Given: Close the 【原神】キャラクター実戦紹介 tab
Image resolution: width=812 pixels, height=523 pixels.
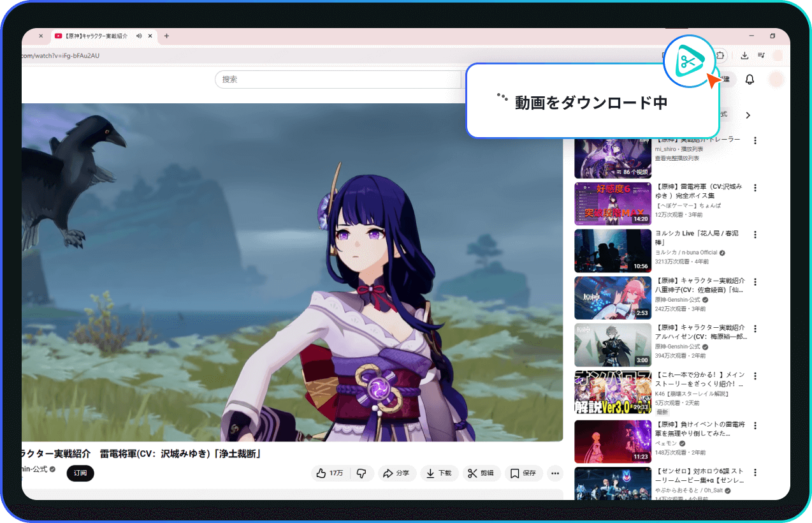Looking at the screenshot, I should [x=150, y=36].
